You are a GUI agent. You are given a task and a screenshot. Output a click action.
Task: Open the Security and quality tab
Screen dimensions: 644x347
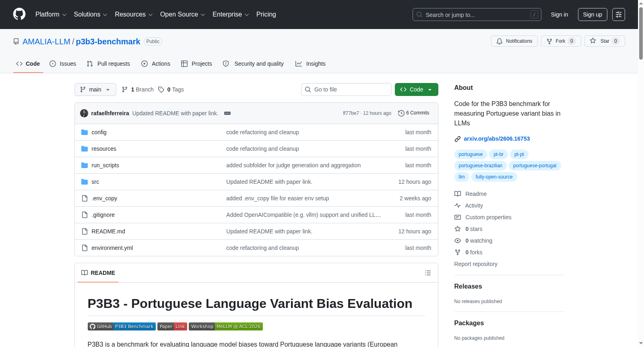coord(253,64)
